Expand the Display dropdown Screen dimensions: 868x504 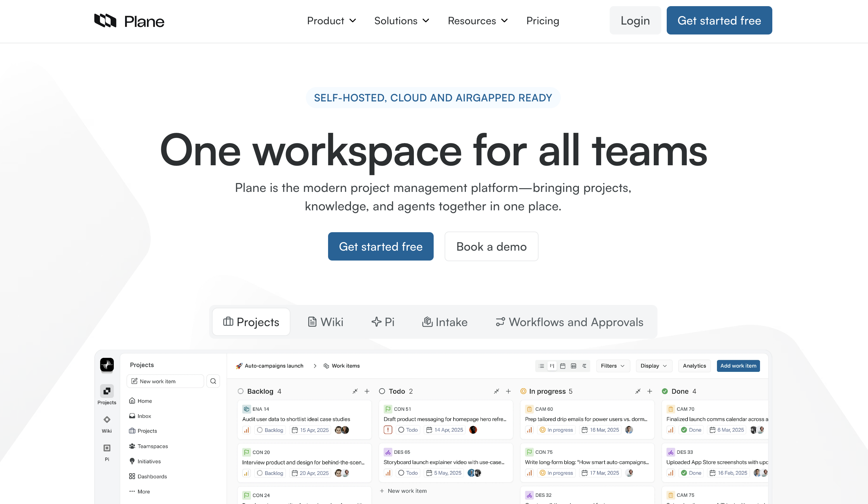click(x=653, y=366)
